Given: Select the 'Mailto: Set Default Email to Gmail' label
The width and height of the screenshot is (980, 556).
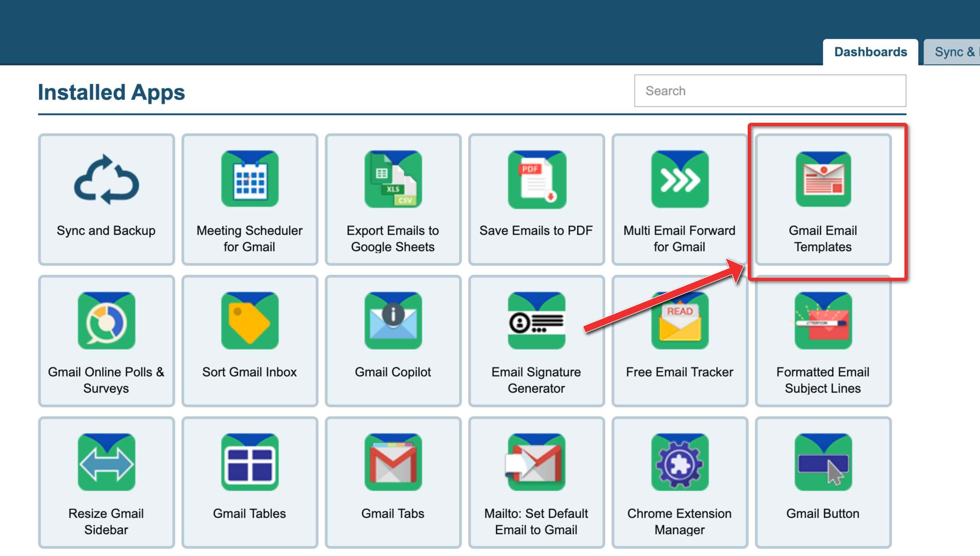Looking at the screenshot, I should click(536, 522).
